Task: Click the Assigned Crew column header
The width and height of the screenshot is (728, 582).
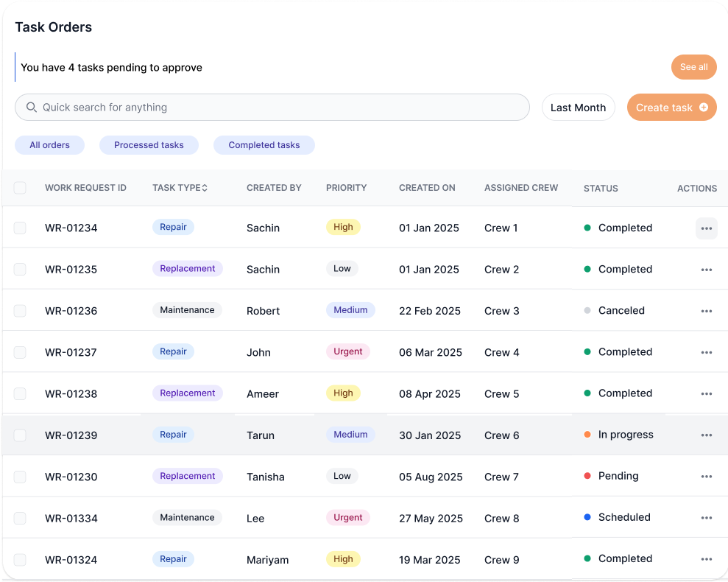Action: pos(521,188)
